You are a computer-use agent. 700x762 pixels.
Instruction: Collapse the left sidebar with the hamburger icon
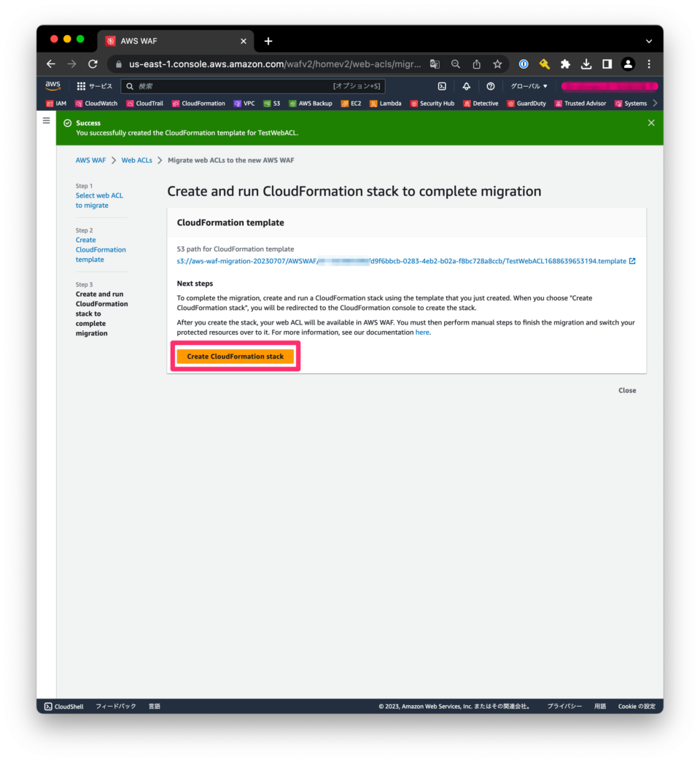coord(46,120)
